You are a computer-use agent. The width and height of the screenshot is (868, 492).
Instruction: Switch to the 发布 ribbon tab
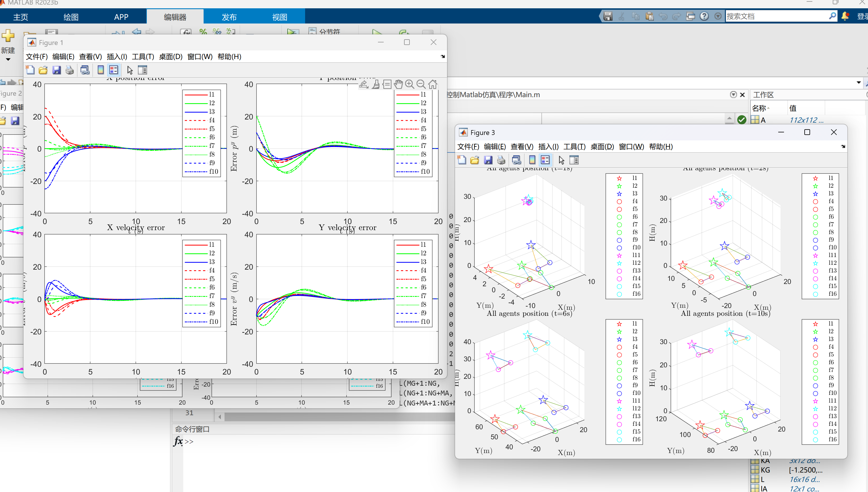tap(229, 17)
